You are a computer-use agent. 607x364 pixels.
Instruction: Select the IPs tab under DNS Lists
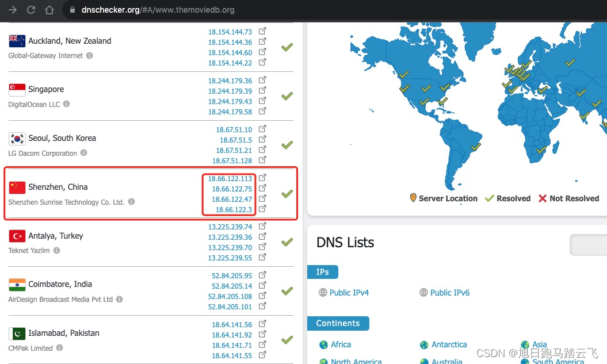323,271
